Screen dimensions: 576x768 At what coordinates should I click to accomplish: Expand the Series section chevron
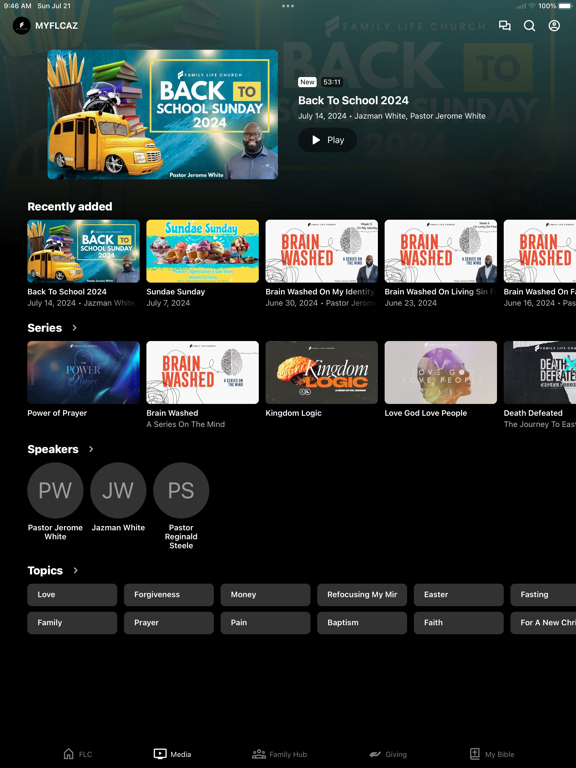[x=74, y=328]
